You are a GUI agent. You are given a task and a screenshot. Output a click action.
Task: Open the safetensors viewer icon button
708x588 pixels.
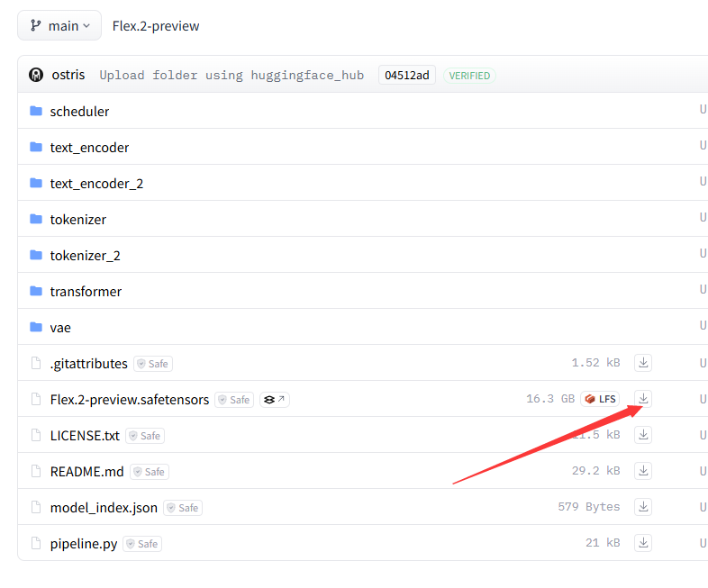[275, 400]
